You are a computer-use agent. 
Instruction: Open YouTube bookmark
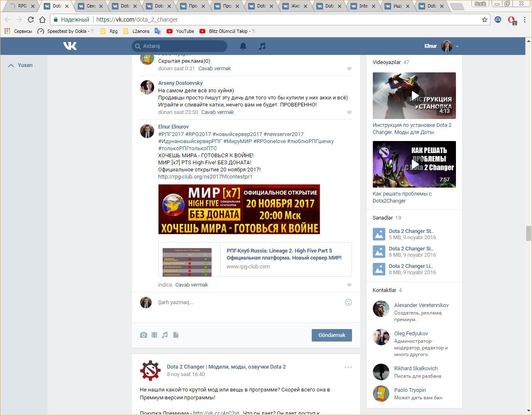pyautogui.click(x=180, y=31)
